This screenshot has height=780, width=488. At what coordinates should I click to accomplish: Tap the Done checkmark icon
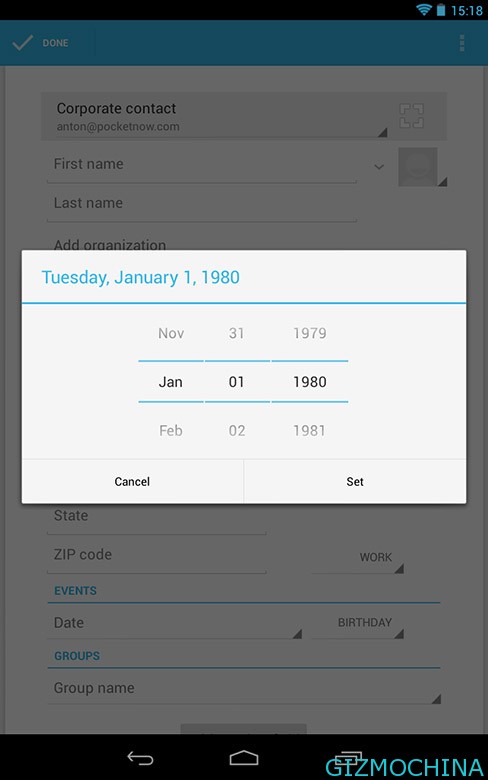click(22, 43)
